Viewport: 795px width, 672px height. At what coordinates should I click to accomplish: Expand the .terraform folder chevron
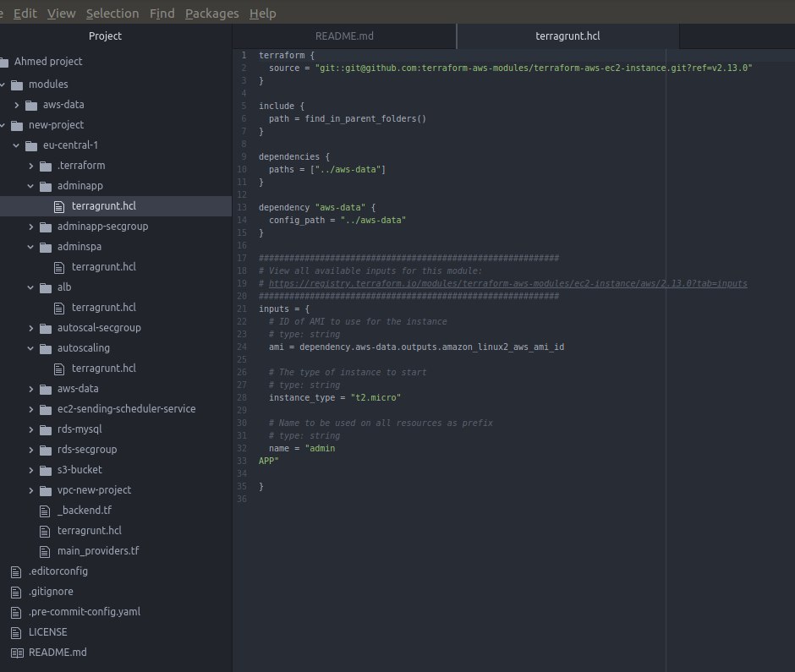point(31,166)
